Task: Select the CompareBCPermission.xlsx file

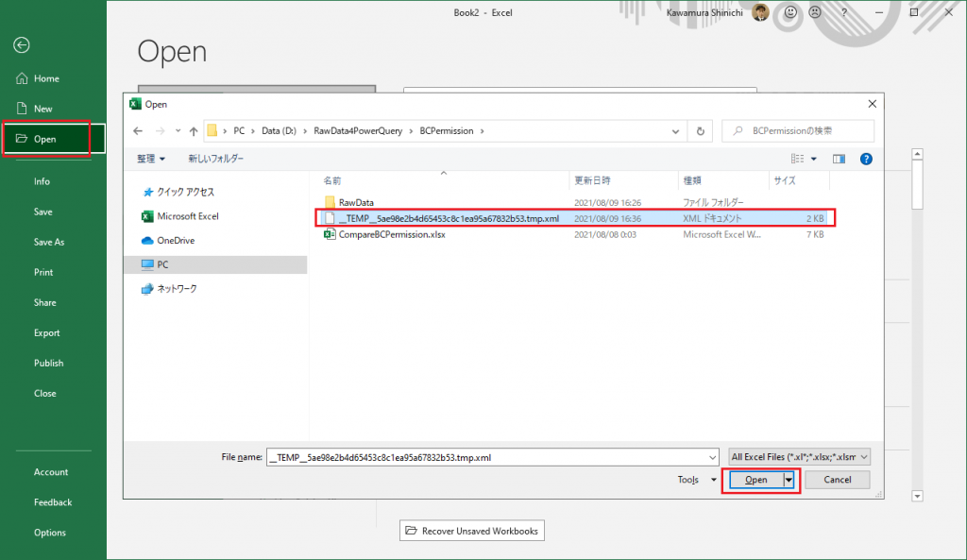Action: (x=391, y=234)
